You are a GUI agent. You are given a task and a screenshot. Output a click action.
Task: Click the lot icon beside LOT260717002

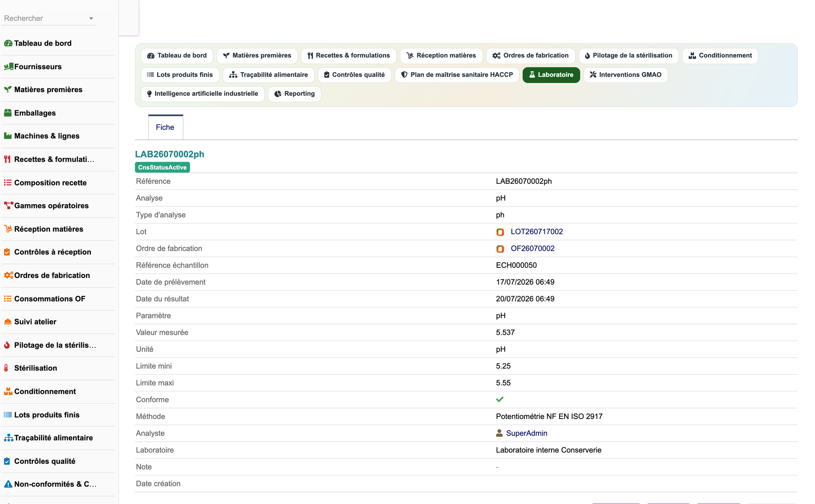coord(500,232)
